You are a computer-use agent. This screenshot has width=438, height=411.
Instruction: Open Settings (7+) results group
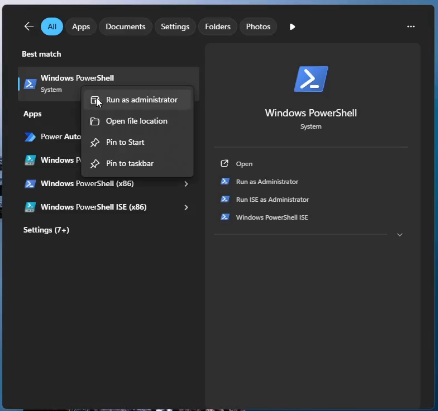point(46,230)
